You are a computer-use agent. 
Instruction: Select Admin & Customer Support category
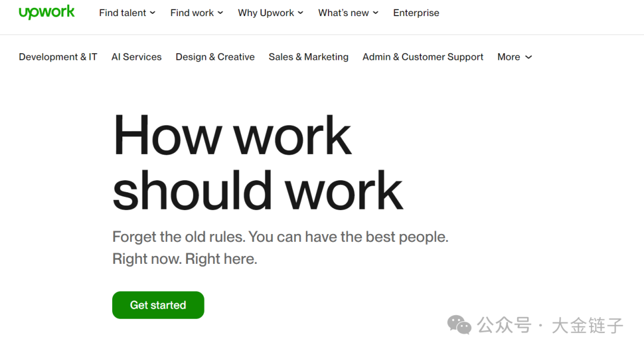423,57
